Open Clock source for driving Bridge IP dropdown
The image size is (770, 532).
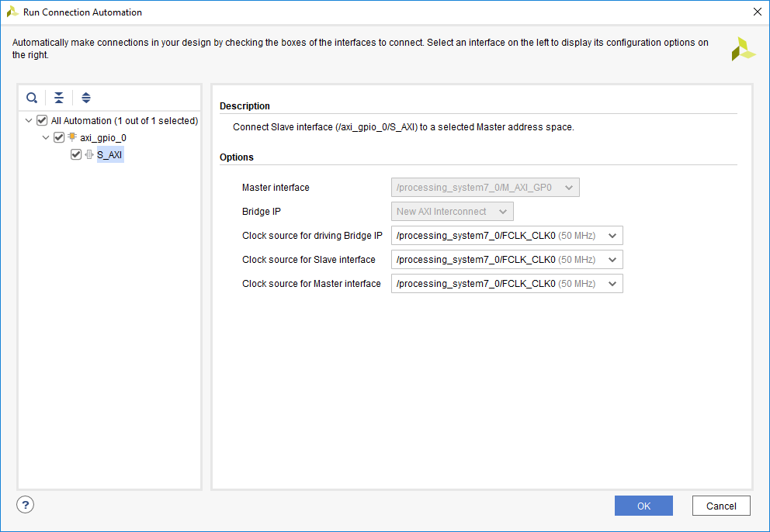coord(507,236)
